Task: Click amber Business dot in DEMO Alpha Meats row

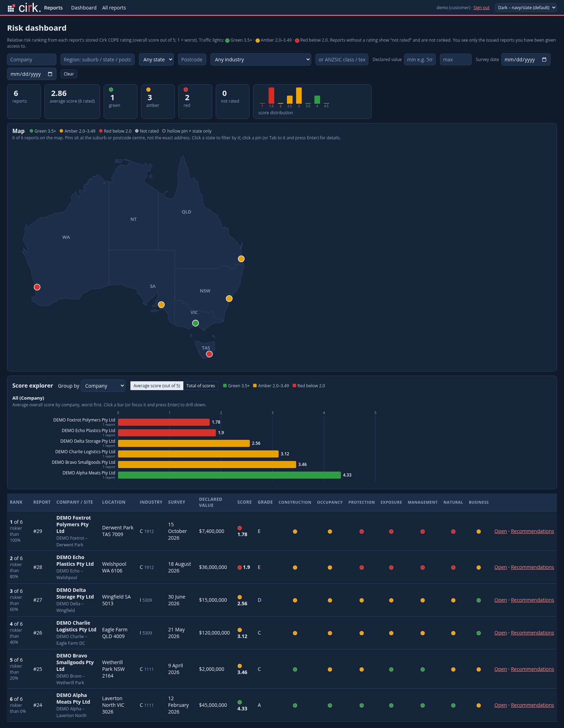Action: 479,705
